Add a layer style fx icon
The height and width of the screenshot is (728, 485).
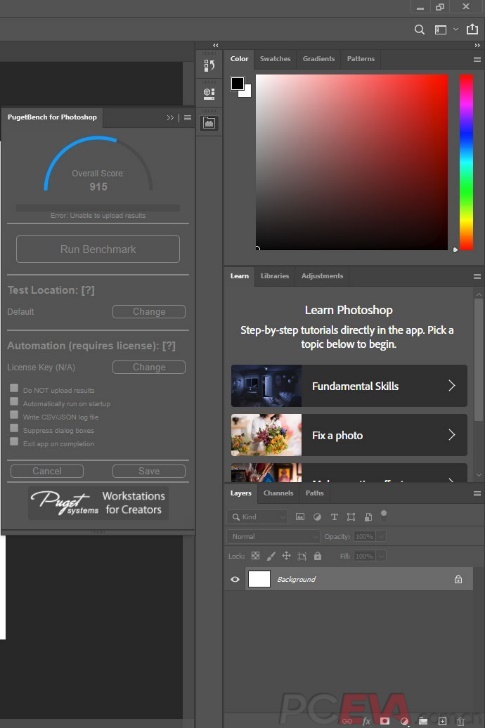tap(366, 721)
